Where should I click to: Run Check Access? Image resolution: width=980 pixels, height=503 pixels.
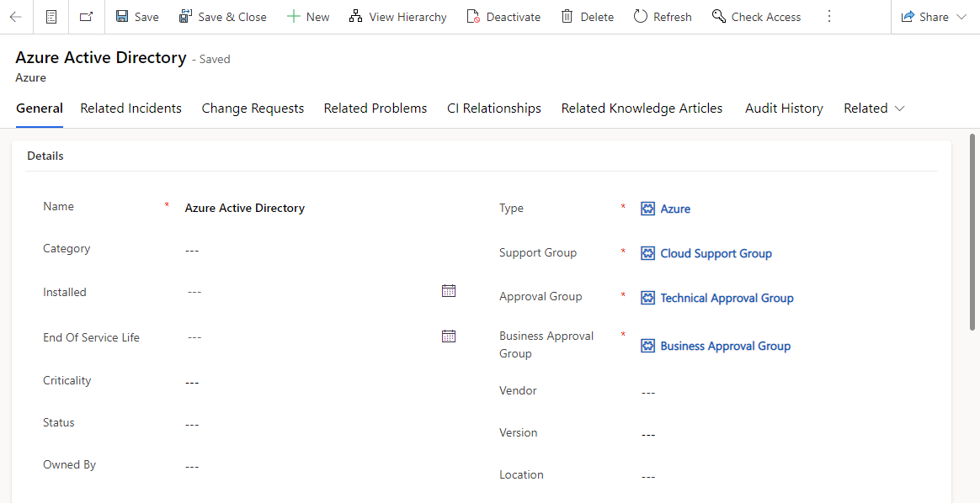click(756, 17)
